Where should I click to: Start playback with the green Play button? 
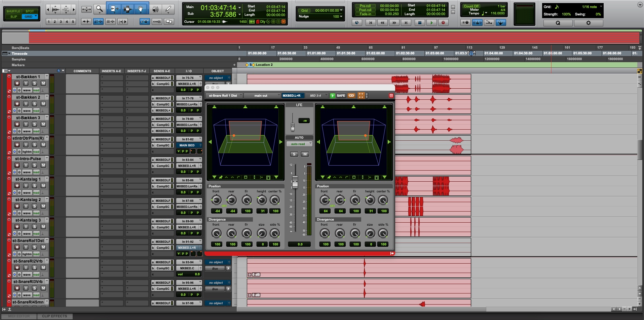(431, 22)
